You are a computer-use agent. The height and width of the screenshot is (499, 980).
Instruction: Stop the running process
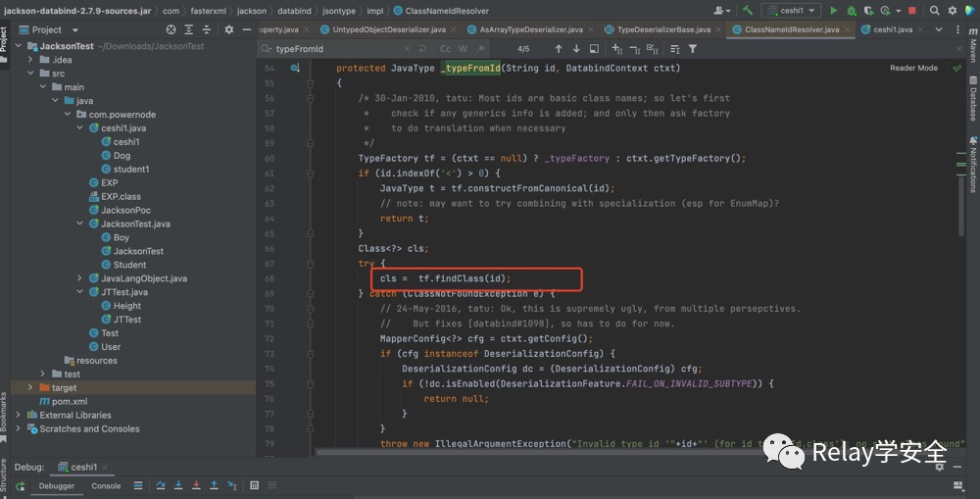tap(911, 10)
